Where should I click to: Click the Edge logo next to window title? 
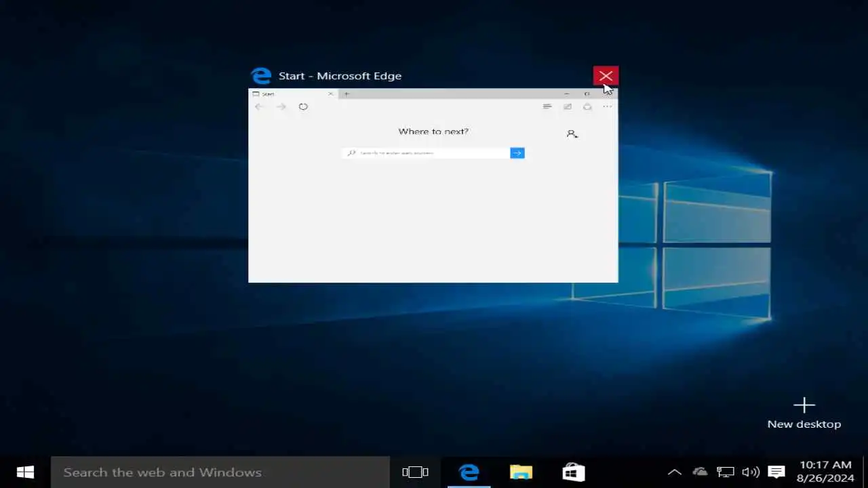tap(261, 76)
